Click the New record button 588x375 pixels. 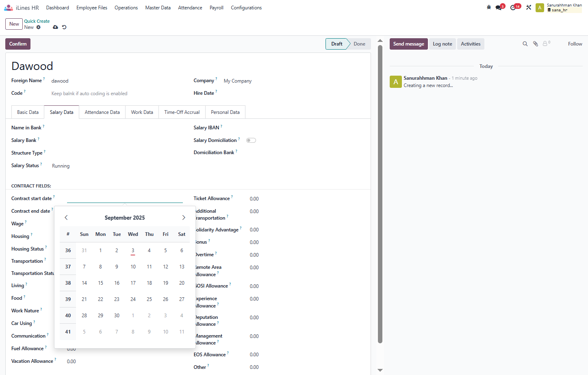pyautogui.click(x=14, y=24)
